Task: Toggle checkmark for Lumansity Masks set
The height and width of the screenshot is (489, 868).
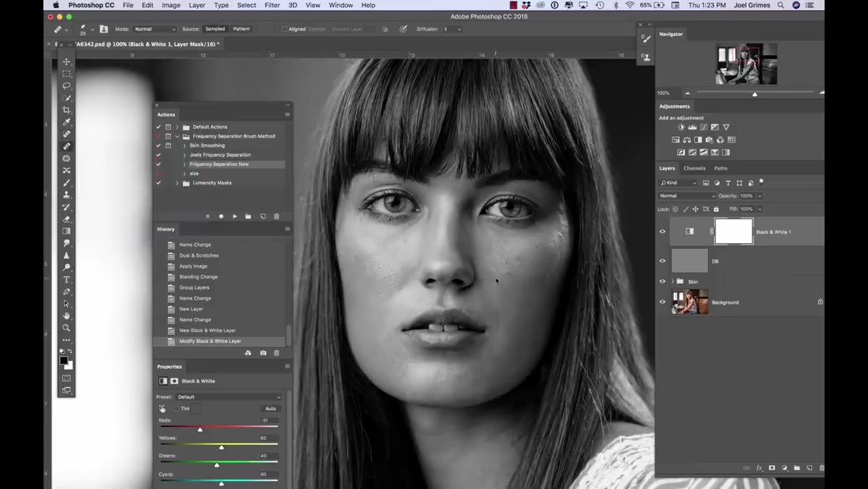Action: (x=158, y=183)
